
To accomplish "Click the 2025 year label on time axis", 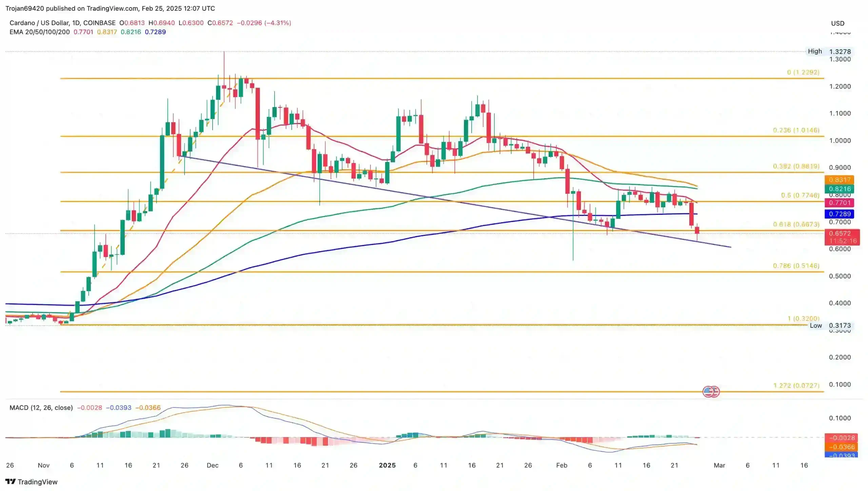I will pyautogui.click(x=387, y=465).
